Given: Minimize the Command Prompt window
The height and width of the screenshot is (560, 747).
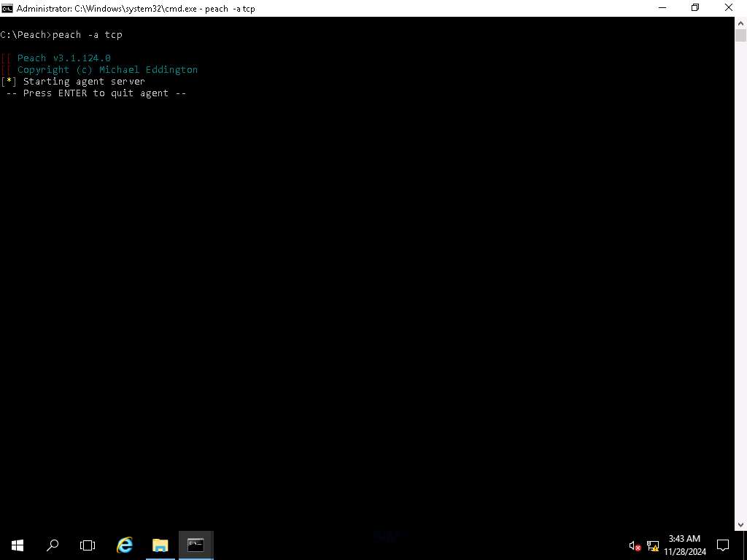Looking at the screenshot, I should (662, 8).
